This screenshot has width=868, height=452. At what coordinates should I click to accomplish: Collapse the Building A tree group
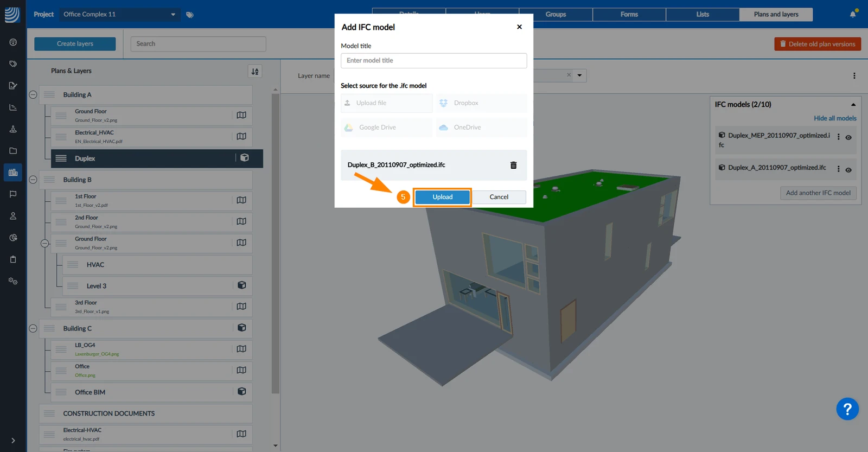pos(33,94)
